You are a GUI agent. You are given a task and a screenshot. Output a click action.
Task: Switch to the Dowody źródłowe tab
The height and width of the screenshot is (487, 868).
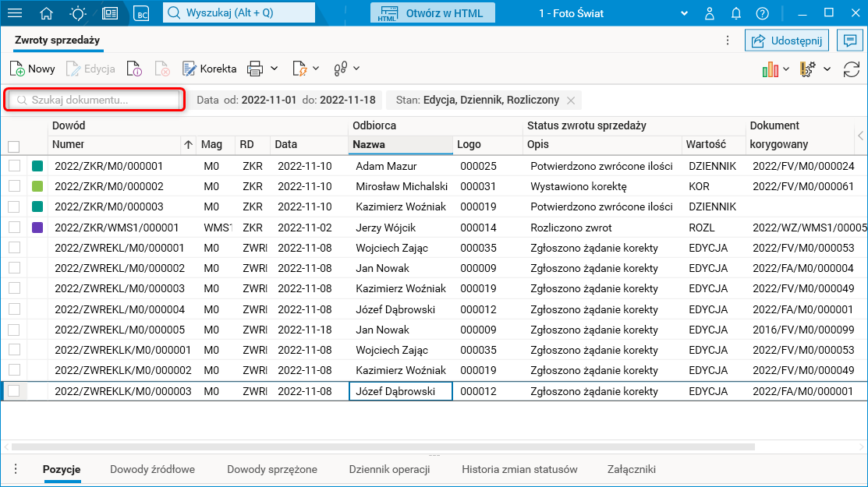click(152, 469)
